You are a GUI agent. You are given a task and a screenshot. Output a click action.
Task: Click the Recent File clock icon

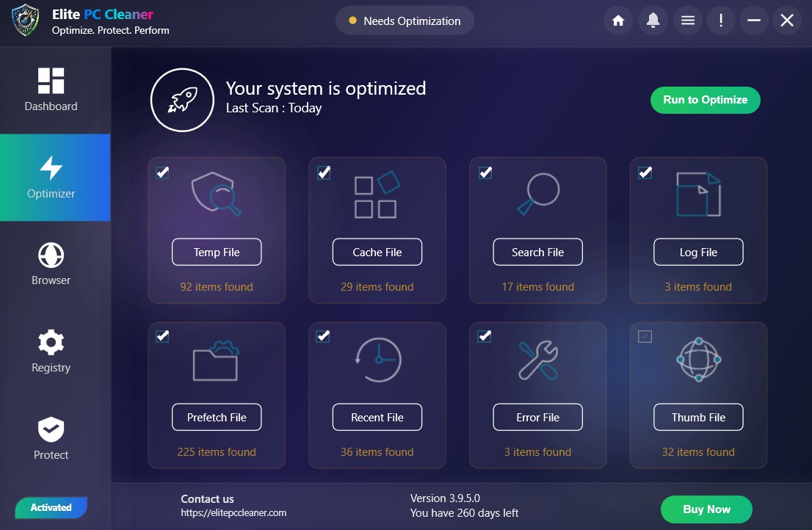click(x=378, y=360)
